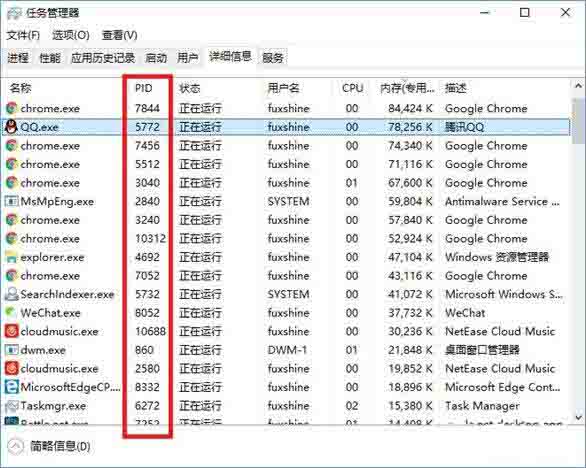Click chrome.exe icon for PID 10312

coord(12,238)
